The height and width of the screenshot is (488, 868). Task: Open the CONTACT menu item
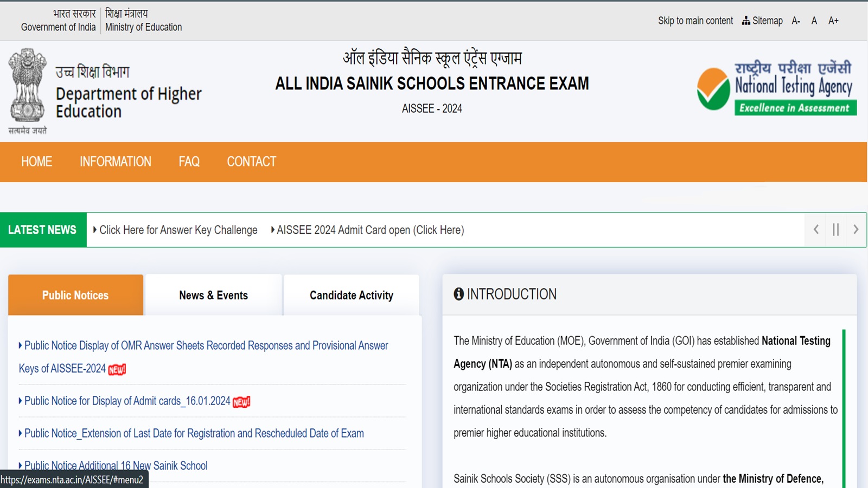point(252,162)
